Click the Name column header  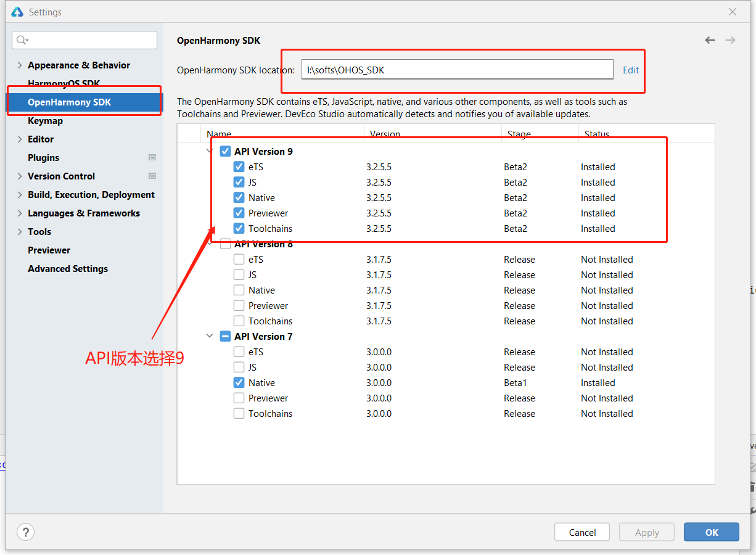click(x=219, y=134)
